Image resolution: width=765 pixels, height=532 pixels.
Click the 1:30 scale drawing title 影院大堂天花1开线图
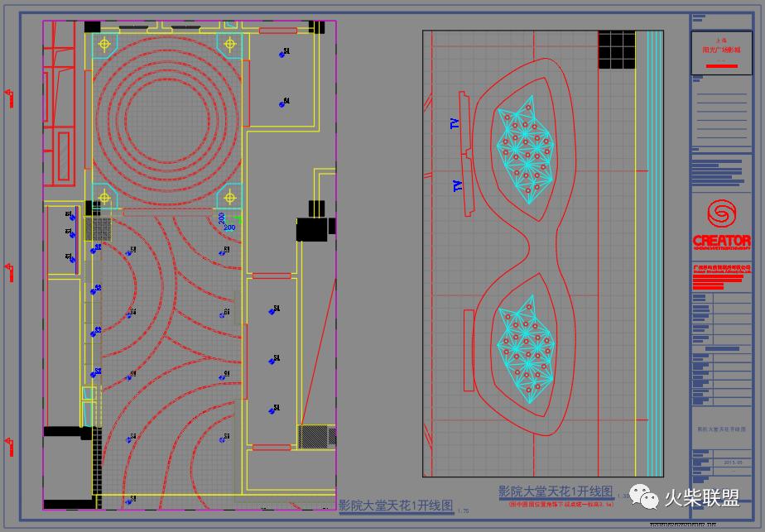(x=556, y=491)
